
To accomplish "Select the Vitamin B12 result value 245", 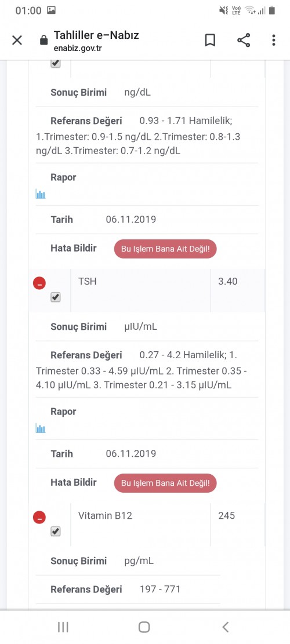I will (x=227, y=515).
